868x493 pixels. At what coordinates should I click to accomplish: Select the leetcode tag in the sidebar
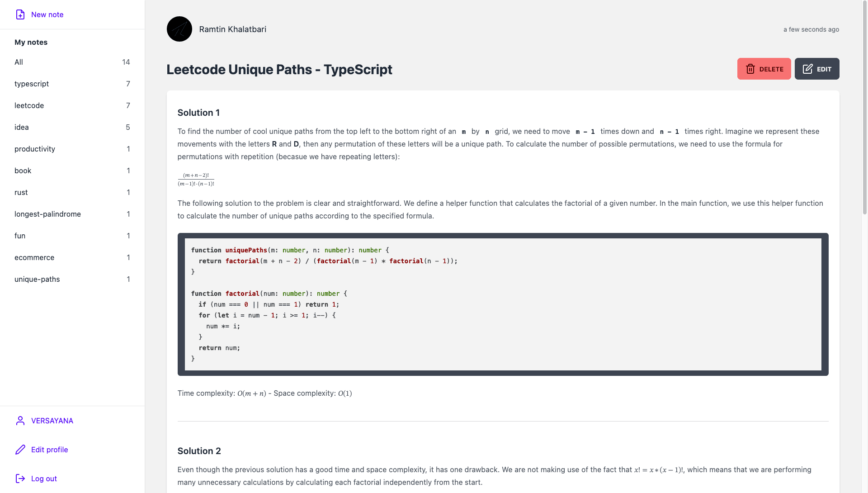(29, 105)
